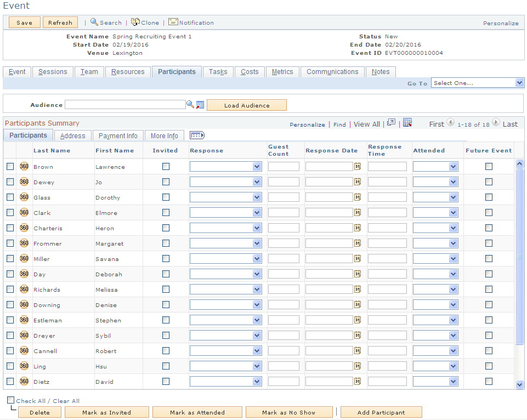Enable the Check All / Clear All checkbox

(x=10, y=400)
